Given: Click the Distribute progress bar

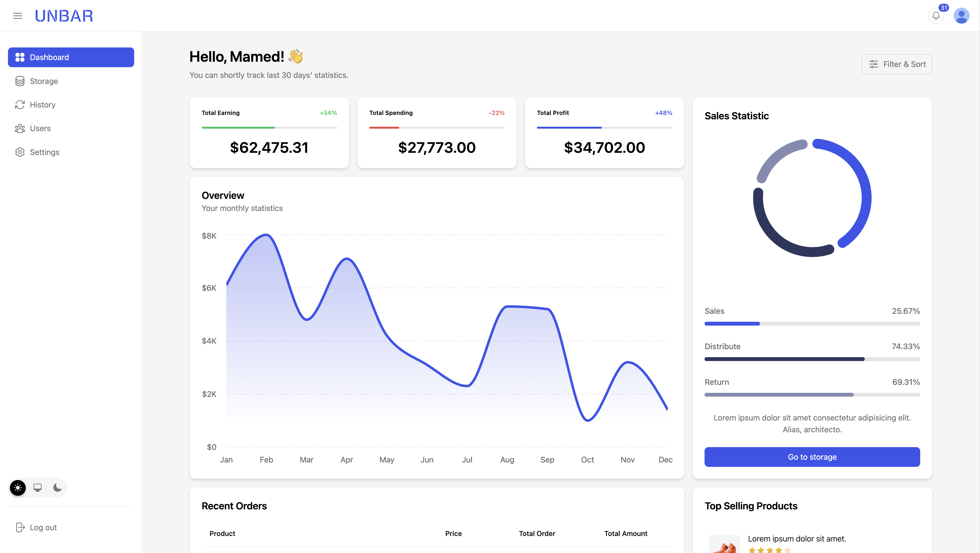Looking at the screenshot, I should tap(812, 359).
